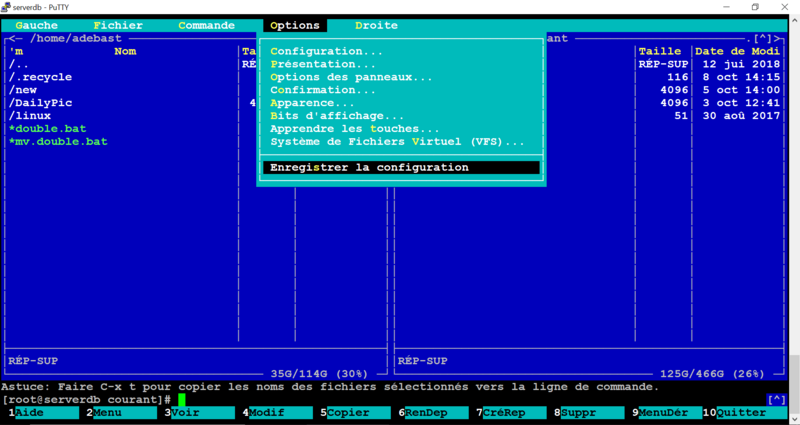Click the Nom column header in left panel
This screenshot has height=425, width=800.
(125, 52)
